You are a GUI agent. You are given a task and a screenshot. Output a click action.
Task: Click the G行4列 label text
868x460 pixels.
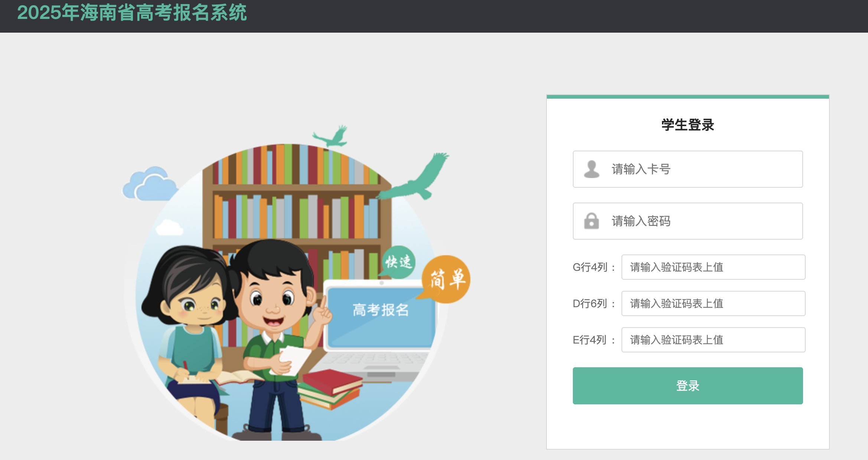[x=590, y=267]
